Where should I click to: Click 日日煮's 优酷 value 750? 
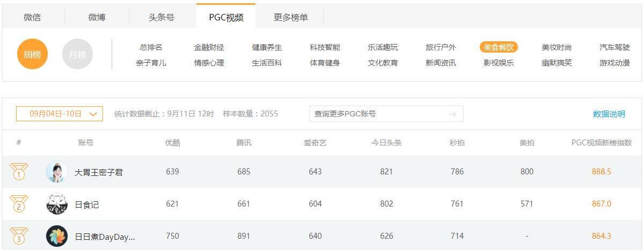172,236
